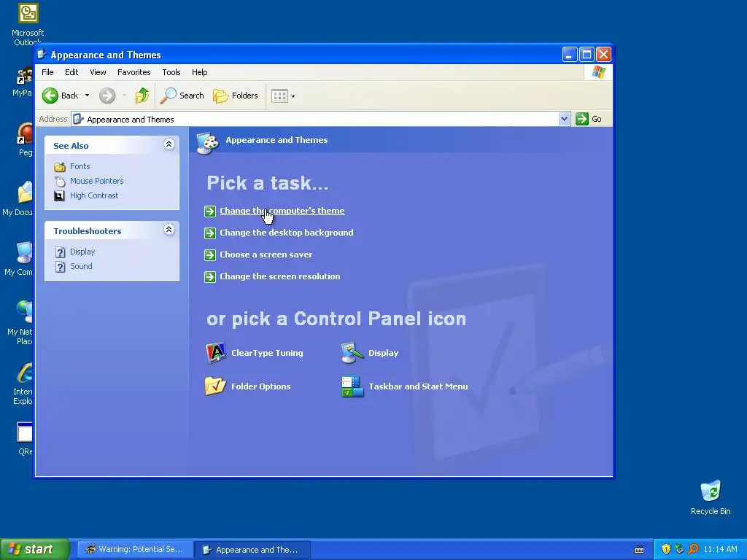Switch to Warning: Potential Se... taskbar button
The height and width of the screenshot is (560, 747).
(135, 550)
